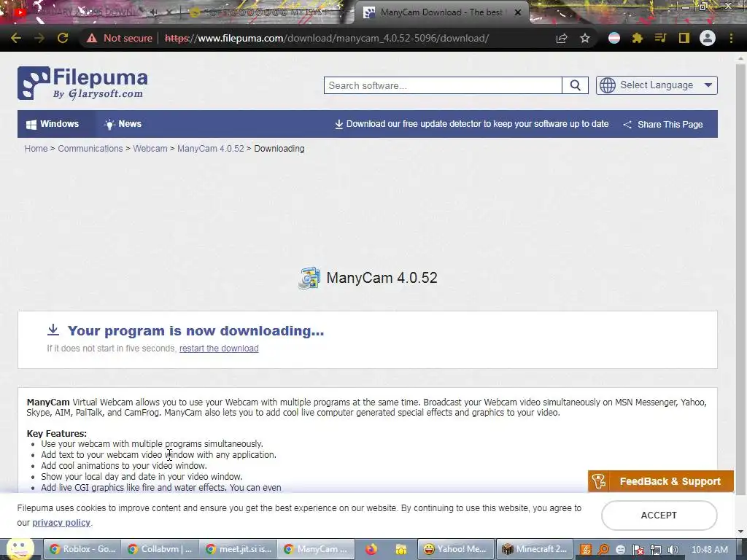Click the Not secure warning icon
This screenshot has width=747, height=560.
tap(91, 38)
